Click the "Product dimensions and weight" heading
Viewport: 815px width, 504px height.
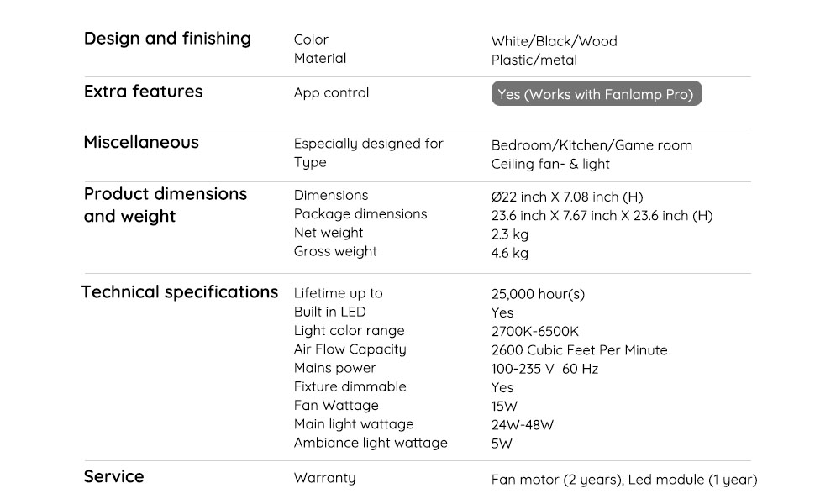[x=166, y=205]
